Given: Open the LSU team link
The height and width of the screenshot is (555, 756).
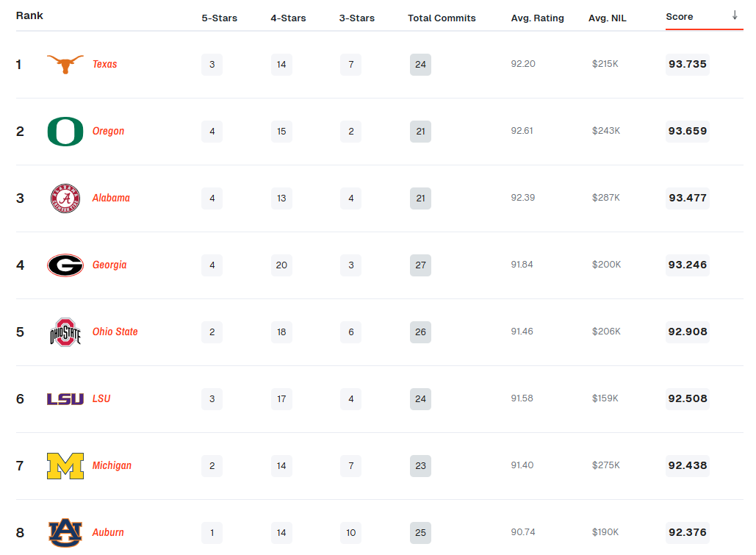Looking at the screenshot, I should click(x=101, y=398).
